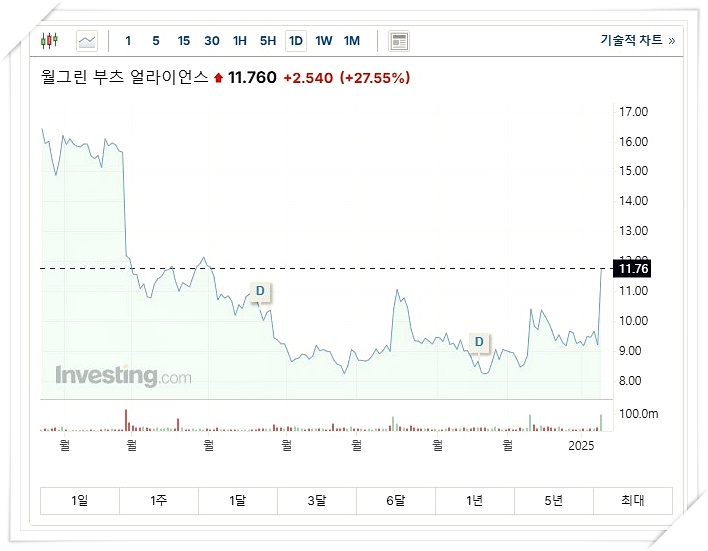Select the 1D interval
The image size is (708, 551).
296,41
